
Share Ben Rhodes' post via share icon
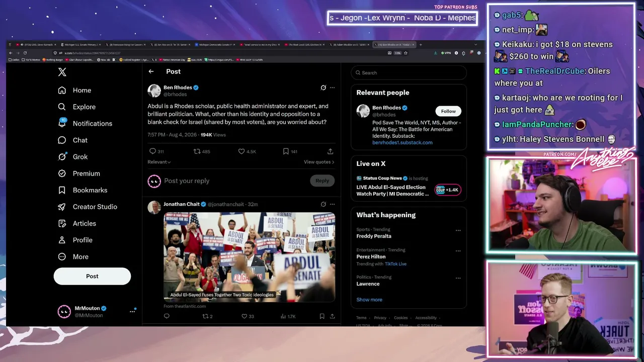pos(330,151)
